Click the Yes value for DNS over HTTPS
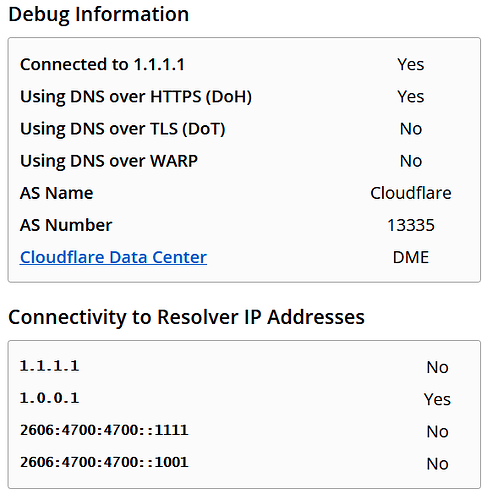Viewport: 487px width, 500px height. (411, 97)
